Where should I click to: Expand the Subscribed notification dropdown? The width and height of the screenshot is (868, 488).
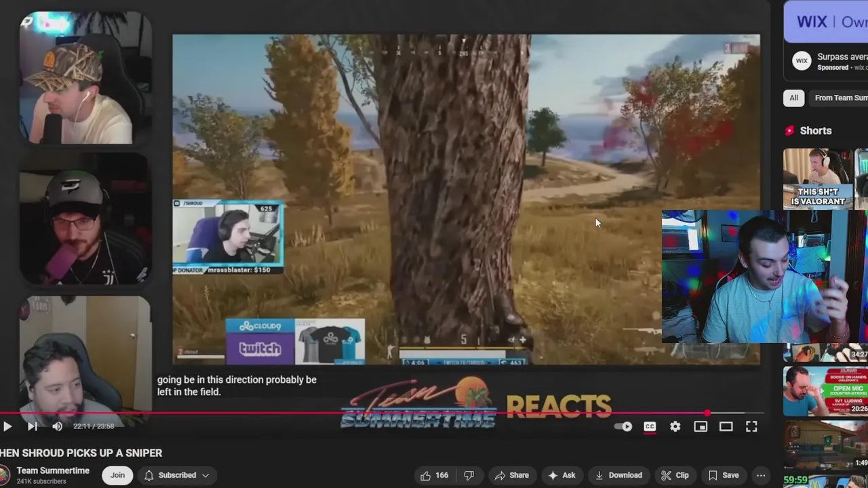click(x=176, y=475)
